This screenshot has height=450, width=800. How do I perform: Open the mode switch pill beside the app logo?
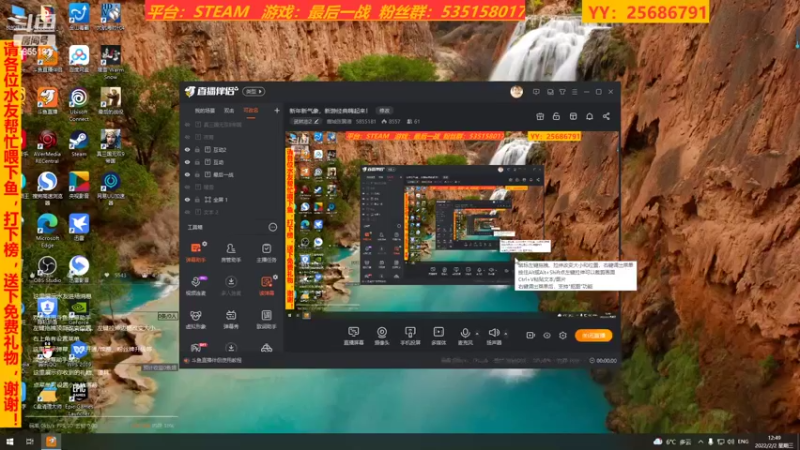pyautogui.click(x=254, y=91)
